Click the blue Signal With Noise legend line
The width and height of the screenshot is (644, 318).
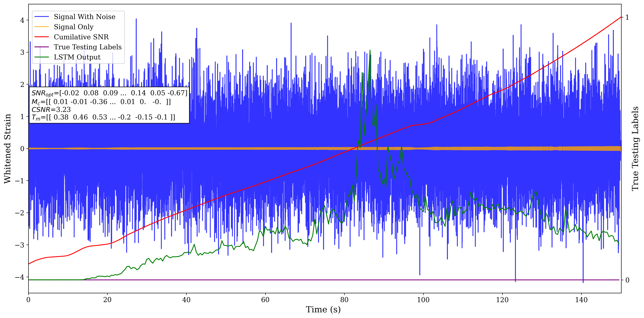(42, 17)
